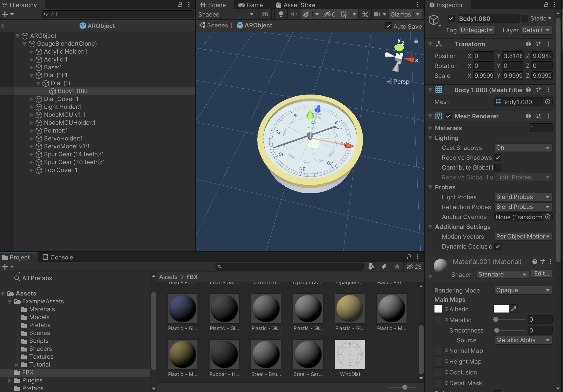Image resolution: width=563 pixels, height=392 pixels.
Task: Open Rendering Mode Opaque dropdown
Action: [523, 290]
